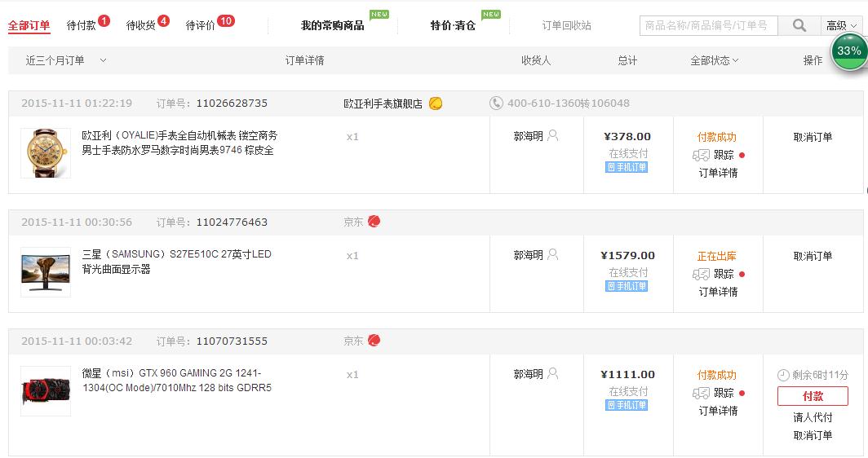
Task: Click the red JD icon on order 11070731555
Action: pos(374,341)
